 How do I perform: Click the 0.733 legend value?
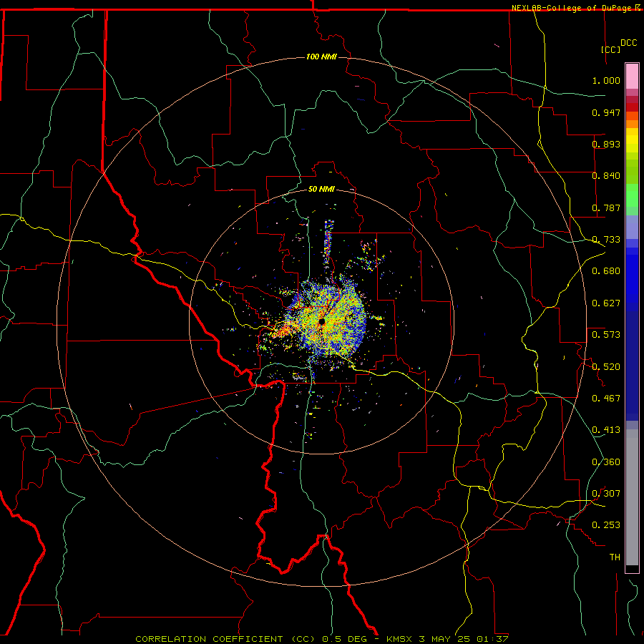[x=606, y=240]
